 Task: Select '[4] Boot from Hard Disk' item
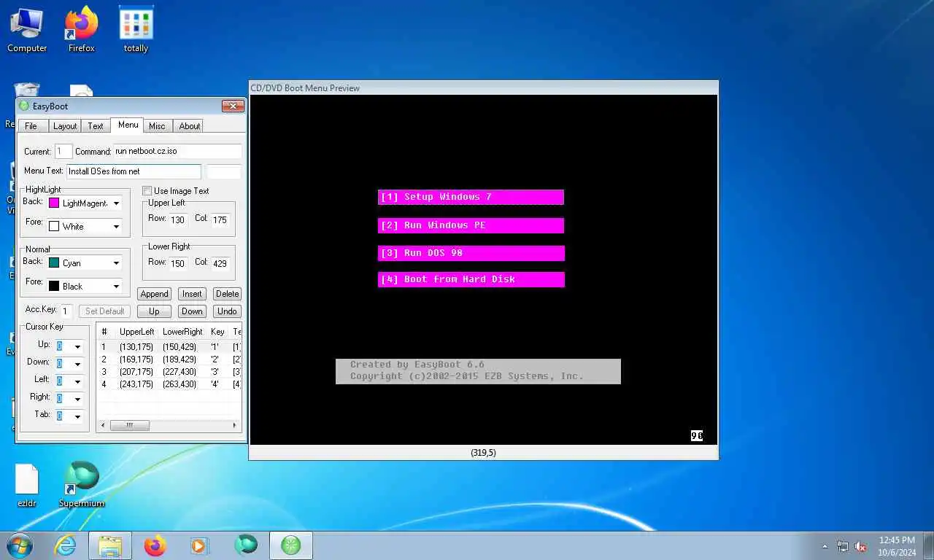pos(471,279)
